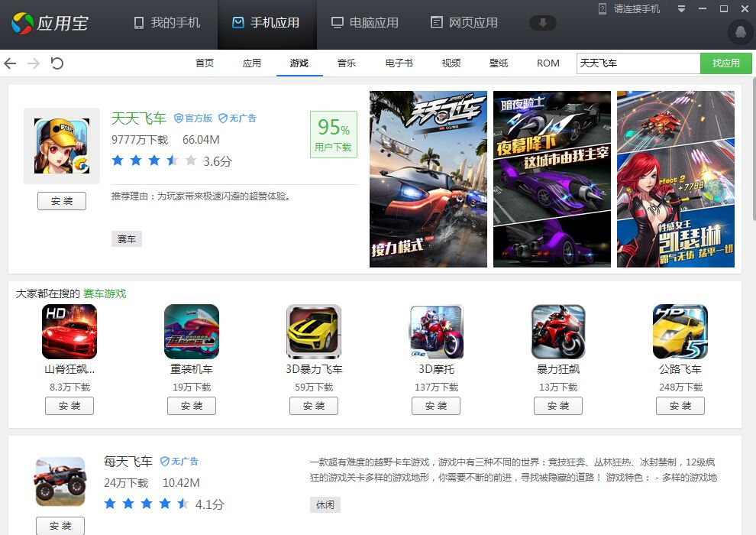Viewport: 756px width, 535px height.
Task: Click the 公路飞车 game icon
Action: tap(680, 332)
